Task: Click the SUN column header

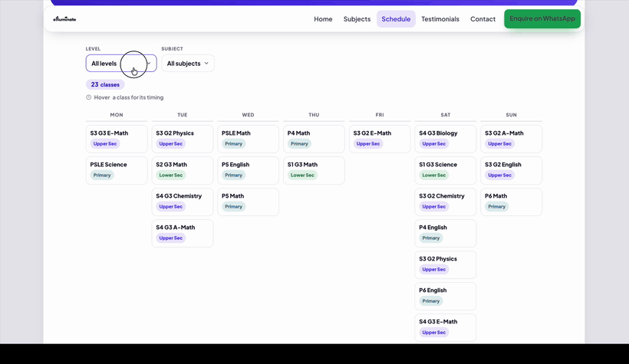Action: [x=512, y=115]
